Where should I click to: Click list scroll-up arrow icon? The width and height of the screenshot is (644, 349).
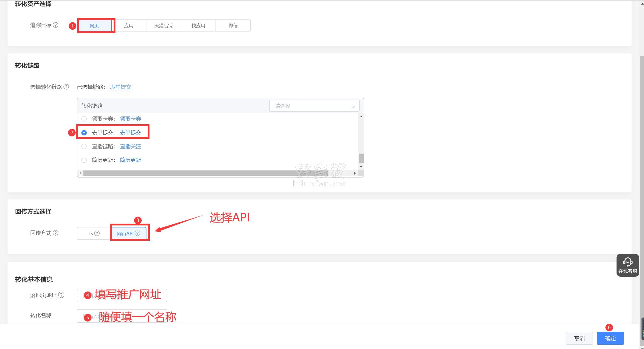coord(361,117)
